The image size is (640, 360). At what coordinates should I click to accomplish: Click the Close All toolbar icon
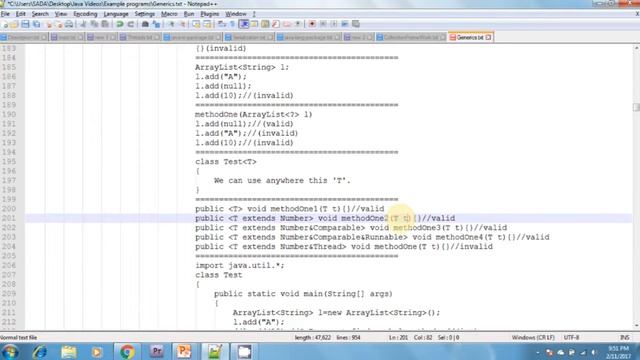click(x=59, y=24)
